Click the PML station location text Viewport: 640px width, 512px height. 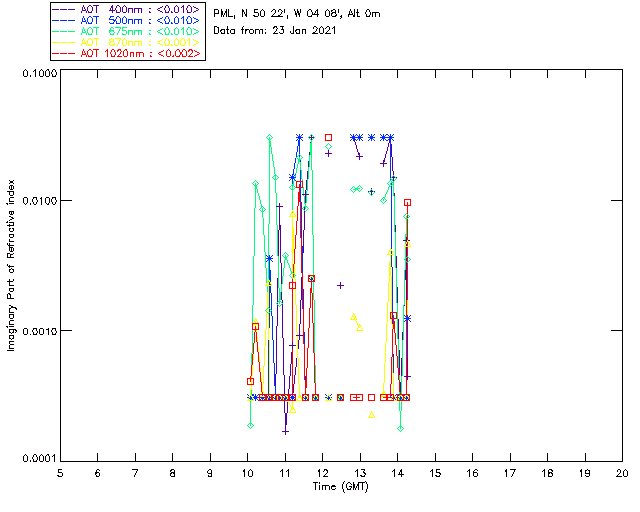point(297,14)
